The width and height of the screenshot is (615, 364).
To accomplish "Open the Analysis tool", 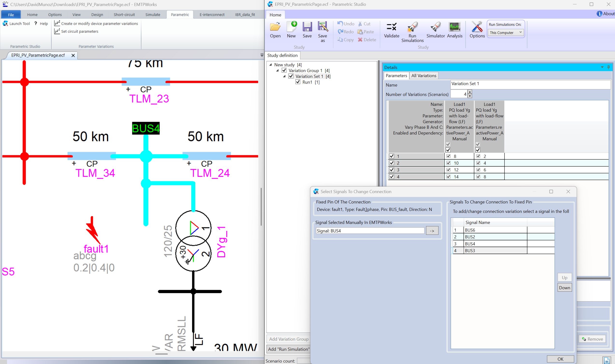I will click(455, 27).
